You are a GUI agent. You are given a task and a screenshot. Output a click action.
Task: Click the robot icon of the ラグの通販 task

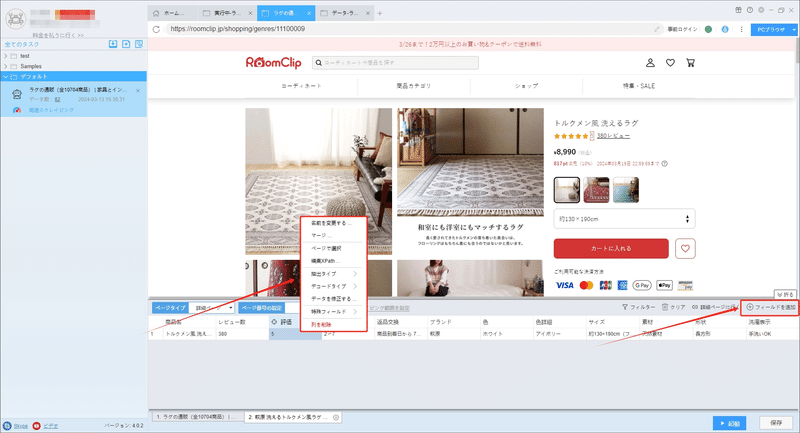[x=17, y=94]
